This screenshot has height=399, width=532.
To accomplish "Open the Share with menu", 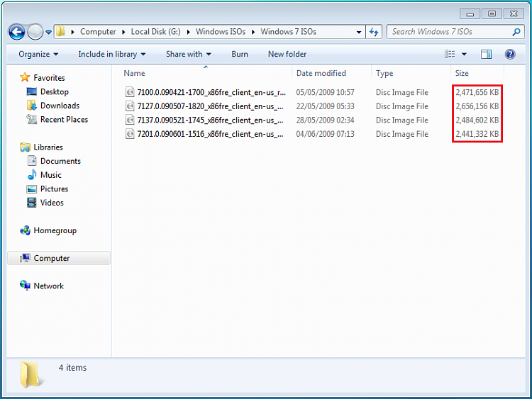I will coord(188,55).
